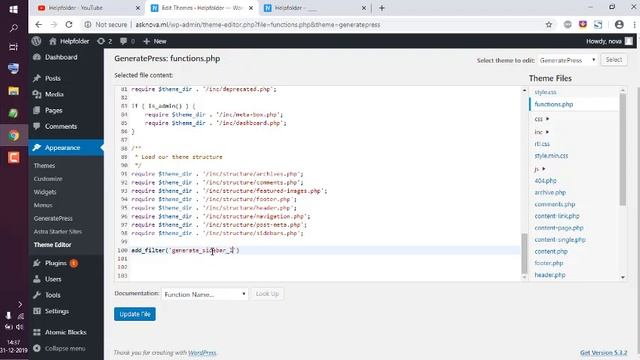Open a new browser tab
This screenshot has height=360, width=640.
tap(382, 8)
